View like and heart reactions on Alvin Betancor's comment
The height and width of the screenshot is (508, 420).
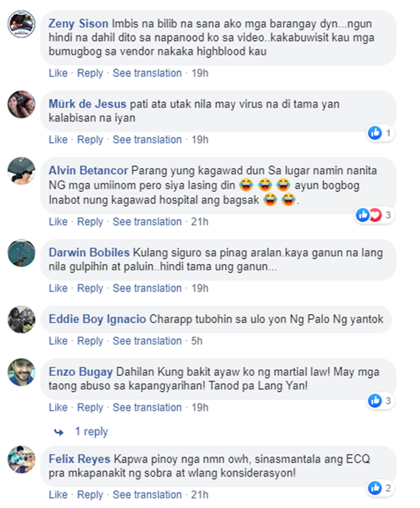click(375, 215)
